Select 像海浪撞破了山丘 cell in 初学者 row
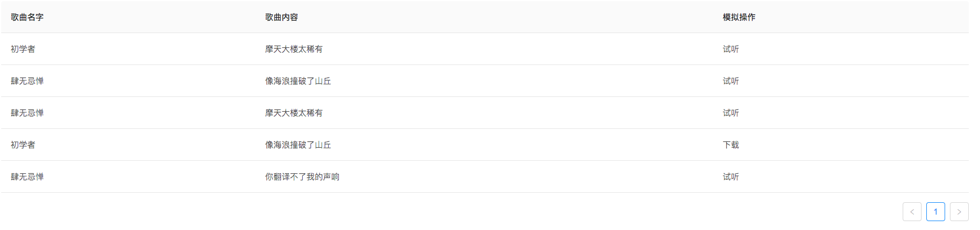Screen dimensions: 980x230 pyautogui.click(x=298, y=145)
